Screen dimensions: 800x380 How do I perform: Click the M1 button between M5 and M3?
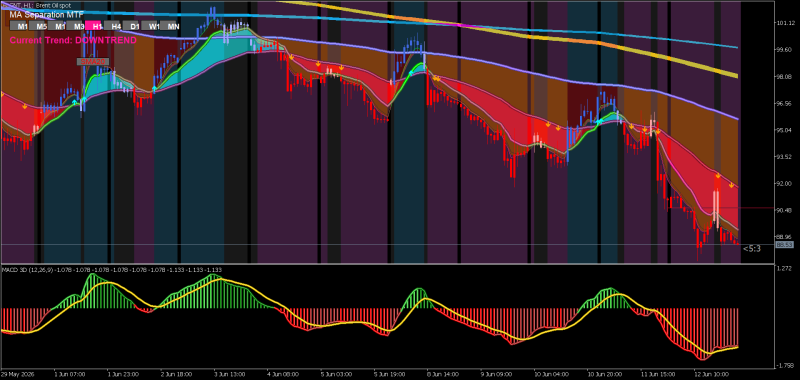coord(57,26)
